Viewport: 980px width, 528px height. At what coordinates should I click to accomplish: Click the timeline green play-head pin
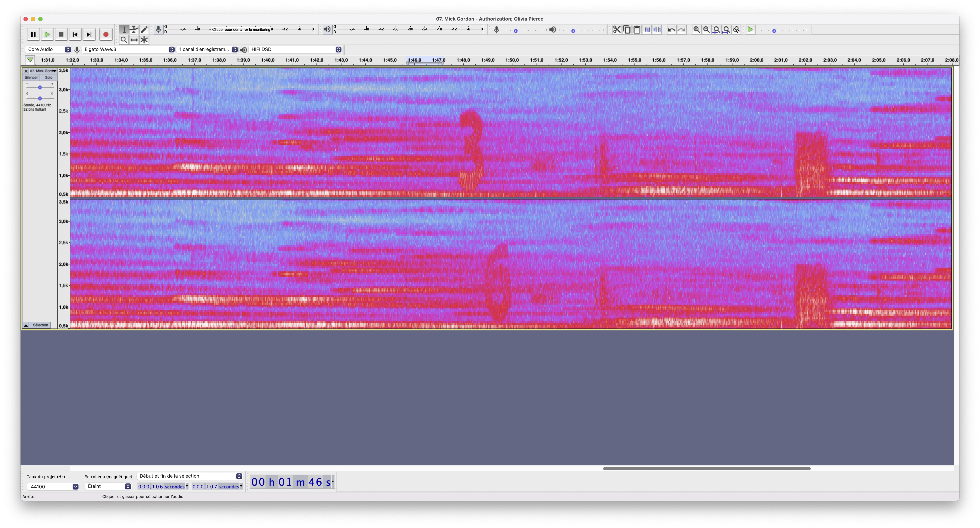[x=30, y=60]
